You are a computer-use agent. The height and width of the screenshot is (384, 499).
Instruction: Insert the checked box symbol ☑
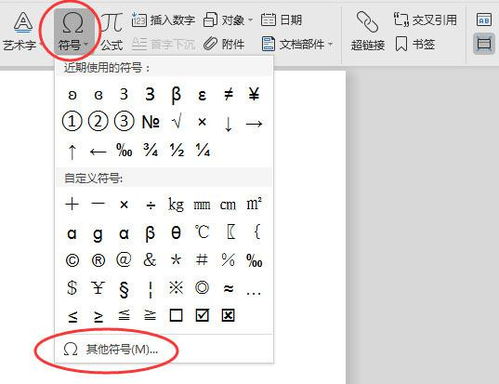[202, 315]
